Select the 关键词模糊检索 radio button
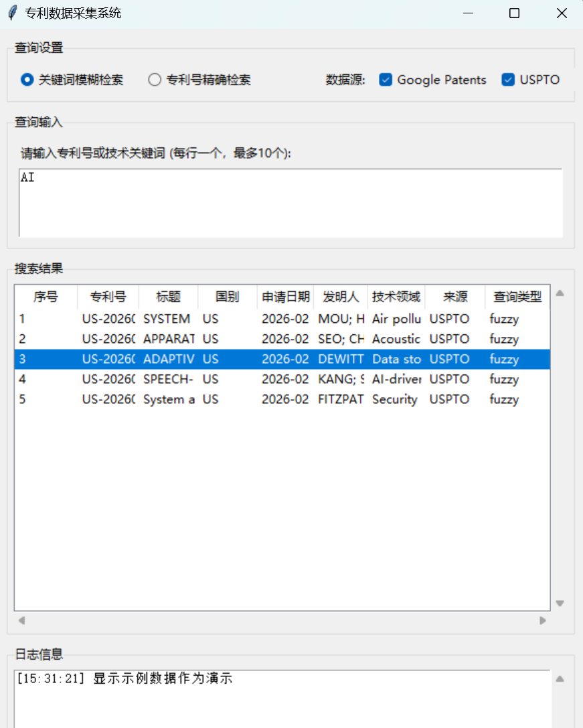Viewport: 583px width, 728px height. tap(27, 79)
